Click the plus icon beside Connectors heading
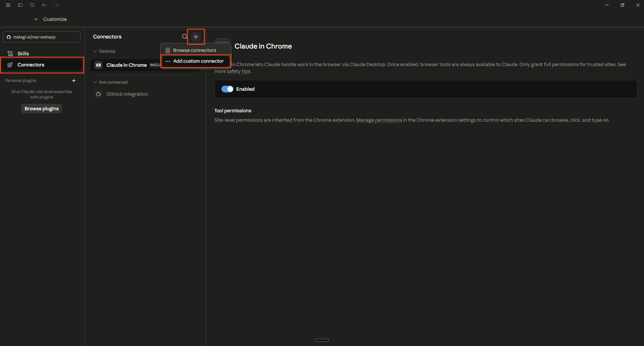644x346 pixels. (x=196, y=36)
